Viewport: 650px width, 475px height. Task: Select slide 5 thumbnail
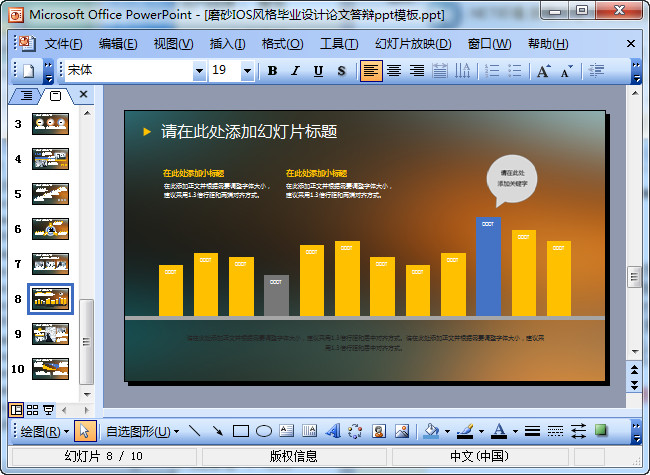click(50, 194)
